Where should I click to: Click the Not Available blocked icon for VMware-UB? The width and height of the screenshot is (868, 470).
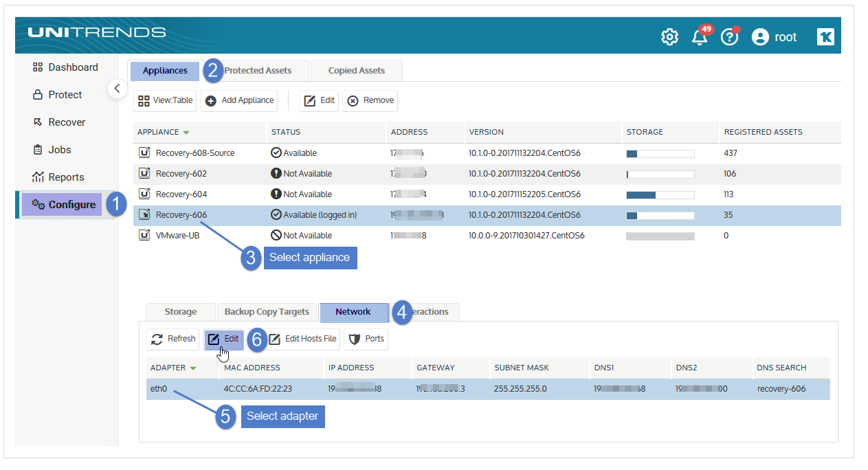point(276,236)
